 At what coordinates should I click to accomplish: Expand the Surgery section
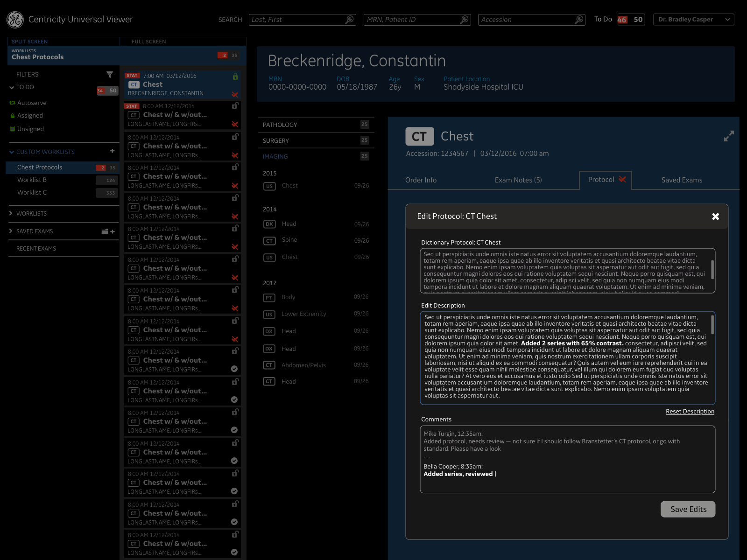click(316, 140)
